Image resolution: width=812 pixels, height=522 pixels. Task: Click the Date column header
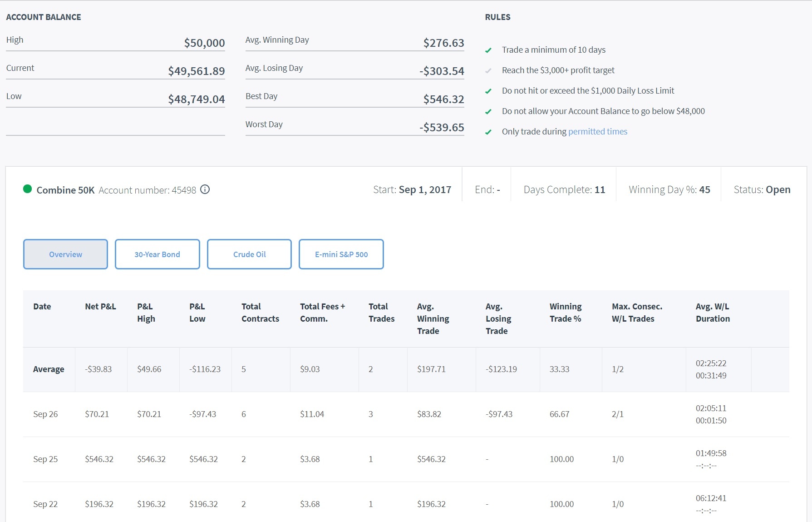[x=42, y=307]
